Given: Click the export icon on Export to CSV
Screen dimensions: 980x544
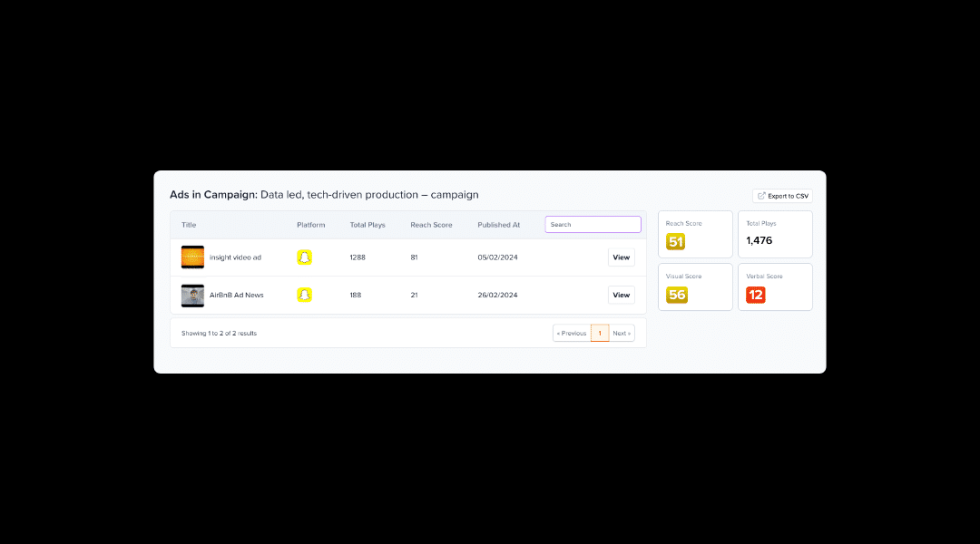Looking at the screenshot, I should point(760,195).
